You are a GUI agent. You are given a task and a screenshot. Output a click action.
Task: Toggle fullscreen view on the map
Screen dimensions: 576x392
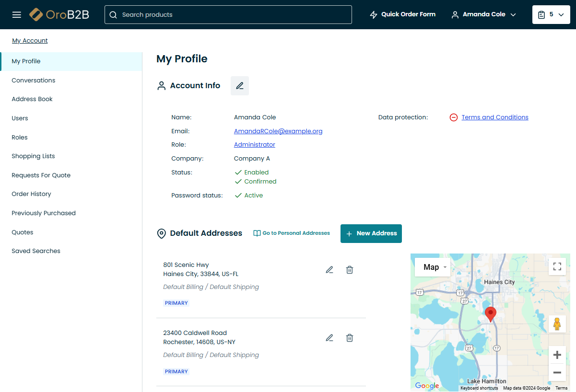coord(557,266)
